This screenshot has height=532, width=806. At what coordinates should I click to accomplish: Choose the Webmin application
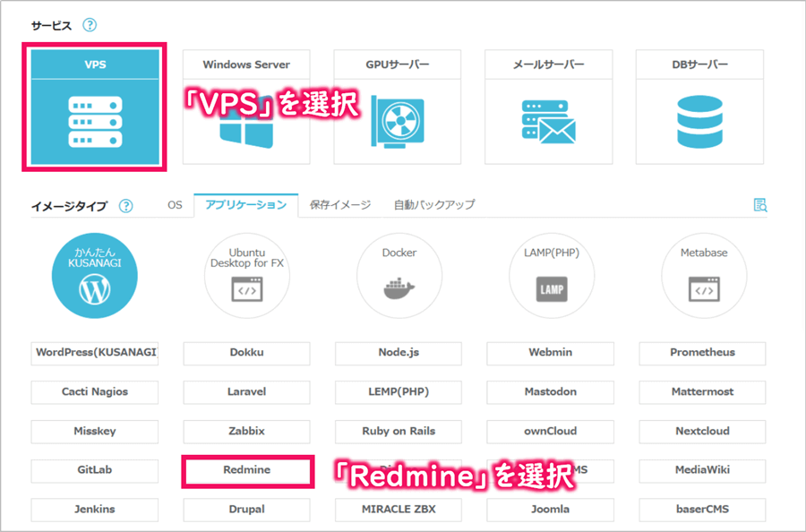click(x=551, y=353)
